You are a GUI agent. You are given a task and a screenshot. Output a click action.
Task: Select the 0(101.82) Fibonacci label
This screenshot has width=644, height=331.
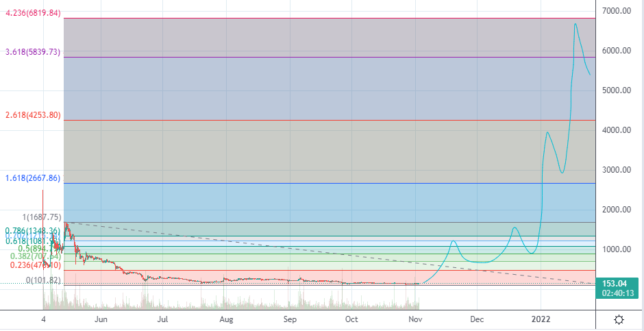(x=44, y=280)
